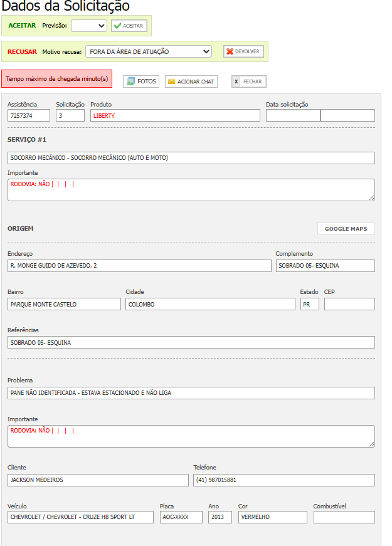The image size is (392, 546).
Task: Click the Cidade field showing COLOMBO
Action: tap(210, 304)
